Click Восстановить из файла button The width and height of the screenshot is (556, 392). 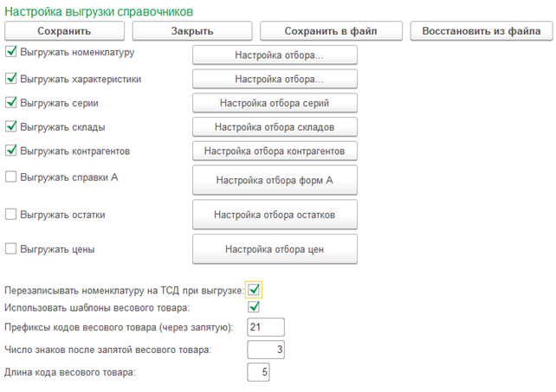[x=482, y=31]
